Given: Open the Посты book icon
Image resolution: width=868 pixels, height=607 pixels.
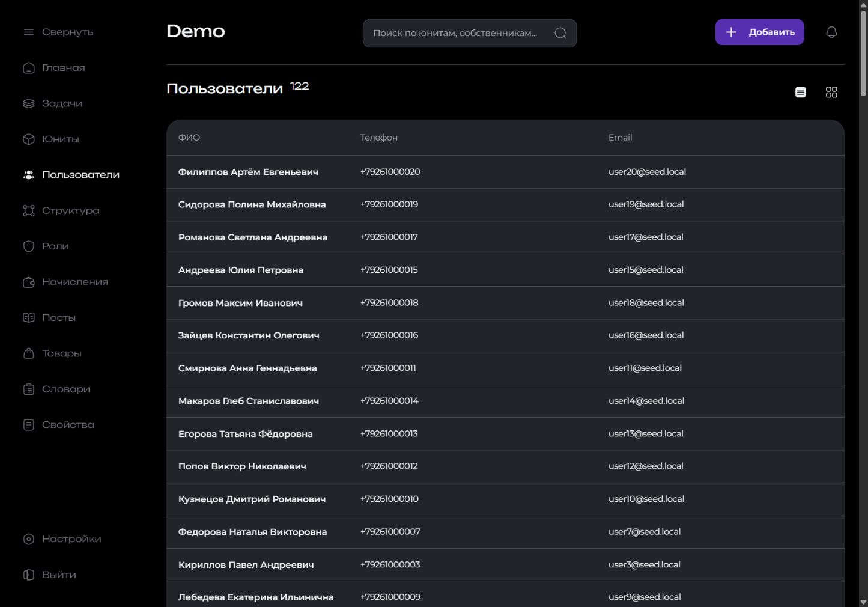Looking at the screenshot, I should [x=28, y=318].
